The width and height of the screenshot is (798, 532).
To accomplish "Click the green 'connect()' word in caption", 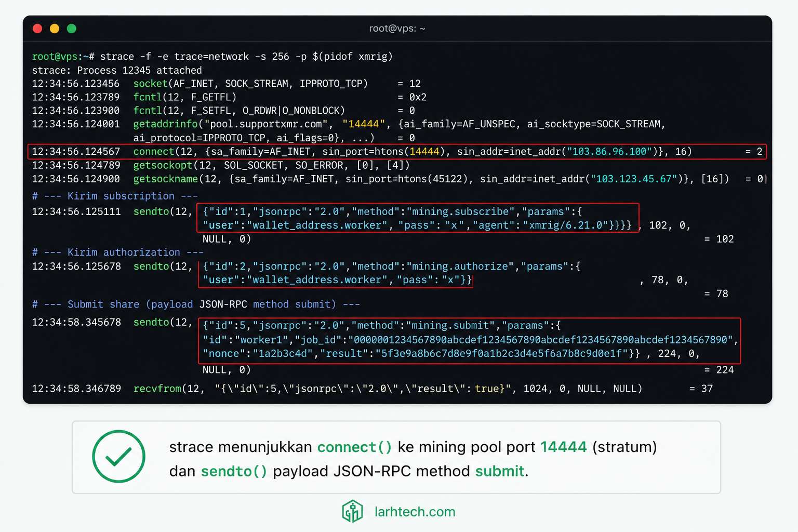I will 355,447.
